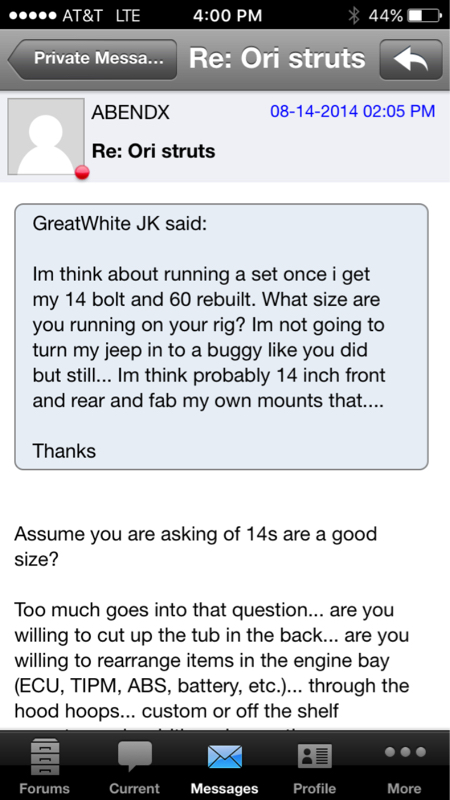The height and width of the screenshot is (800, 450).
Task: Tap the red status dot on avatar
Action: (82, 172)
